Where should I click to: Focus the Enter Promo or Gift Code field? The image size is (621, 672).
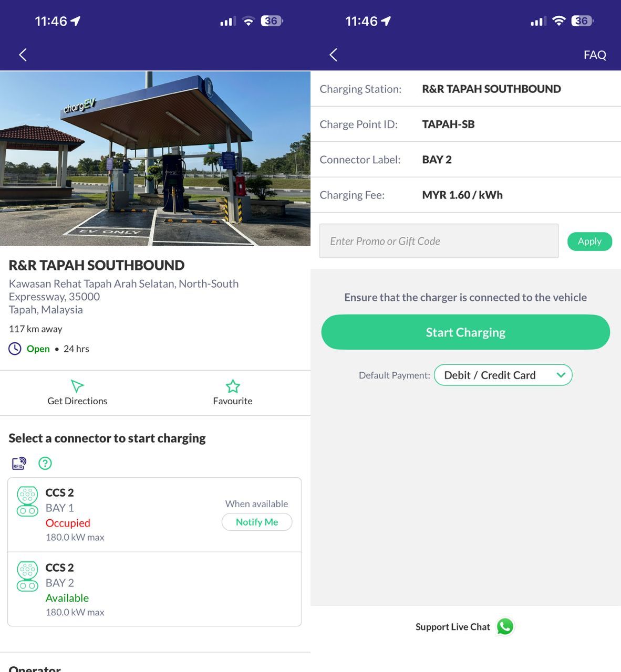pyautogui.click(x=439, y=241)
